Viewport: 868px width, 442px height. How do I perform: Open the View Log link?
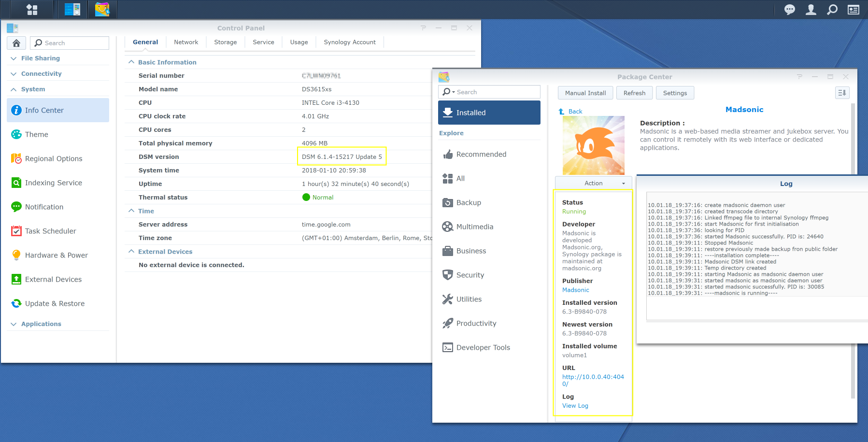tap(575, 406)
